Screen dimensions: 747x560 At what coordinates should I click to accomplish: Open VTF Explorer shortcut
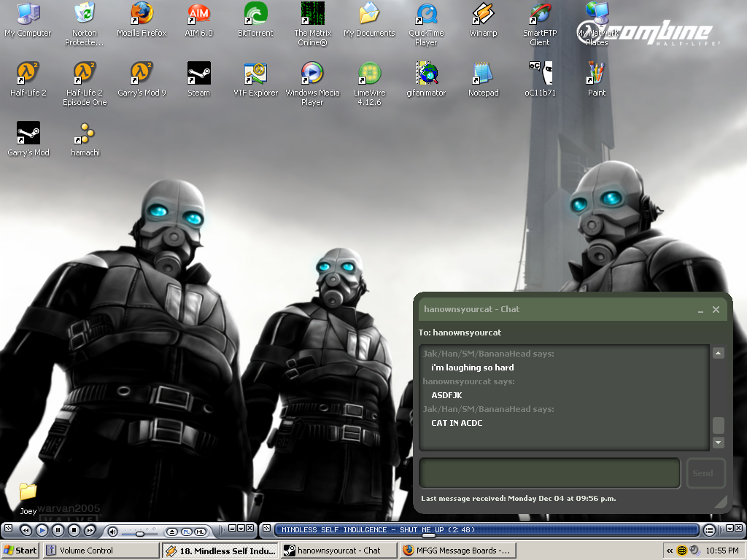click(255, 74)
